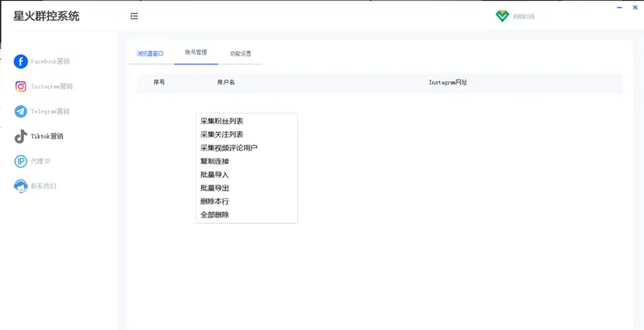Image resolution: width=644 pixels, height=330 pixels.
Task: Click the expiry time text beside diamond
Action: coord(524,17)
